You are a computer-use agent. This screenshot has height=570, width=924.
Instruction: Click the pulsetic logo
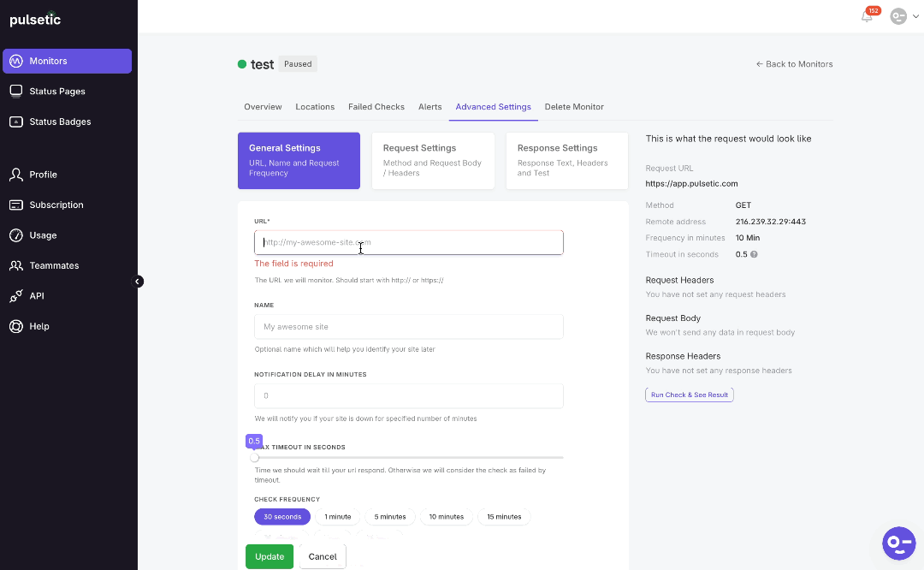tap(35, 19)
